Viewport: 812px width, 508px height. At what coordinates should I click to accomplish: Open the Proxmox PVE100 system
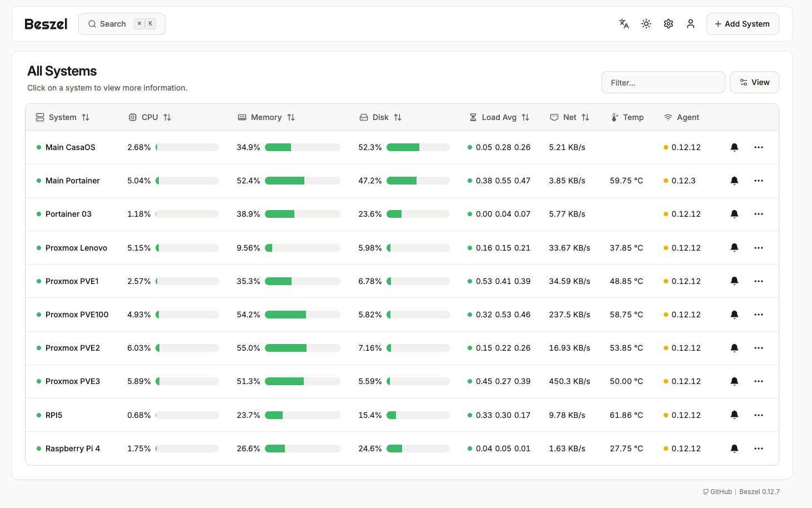pyautogui.click(x=77, y=315)
